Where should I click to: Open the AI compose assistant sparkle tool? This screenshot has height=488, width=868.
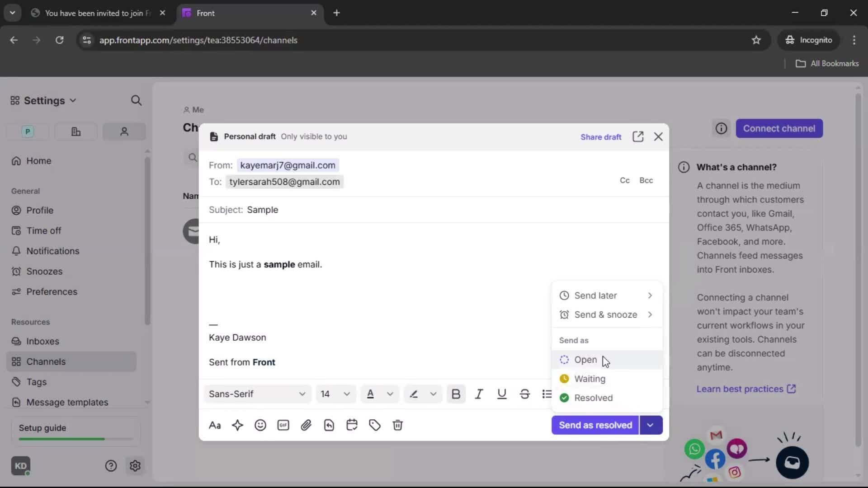tap(238, 425)
